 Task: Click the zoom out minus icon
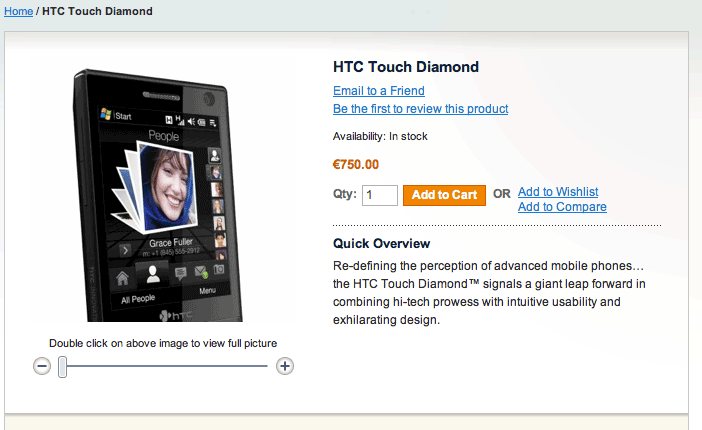coord(42,366)
